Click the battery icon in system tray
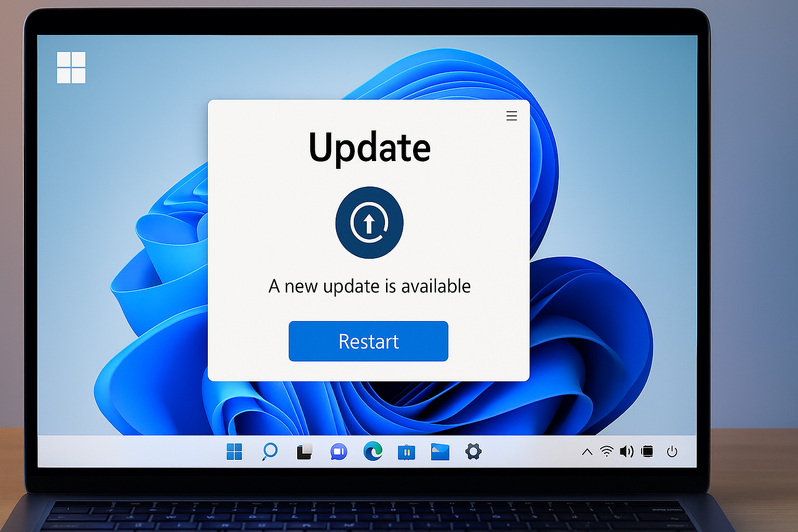This screenshot has width=798, height=532. (647, 451)
